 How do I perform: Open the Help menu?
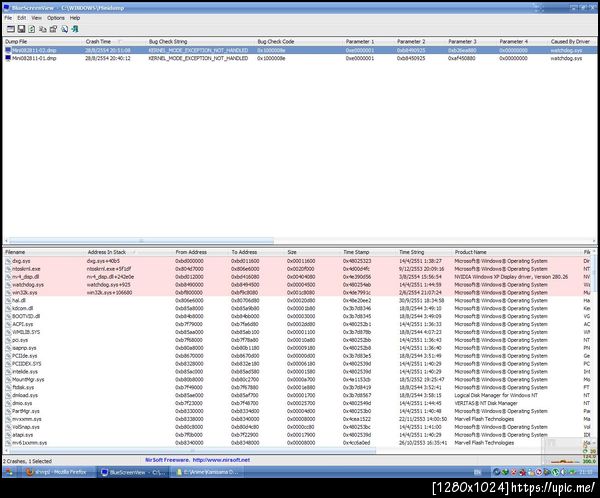pos(75,18)
